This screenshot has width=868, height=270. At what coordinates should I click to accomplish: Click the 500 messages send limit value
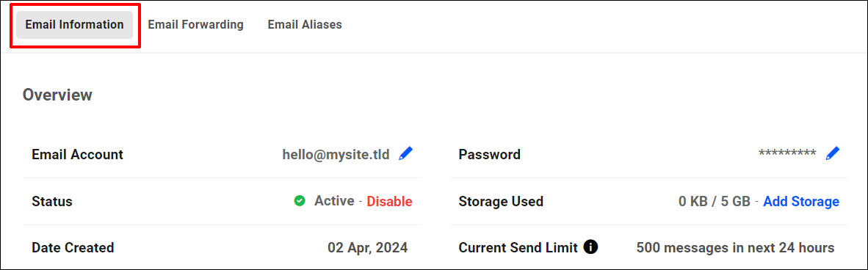click(735, 247)
